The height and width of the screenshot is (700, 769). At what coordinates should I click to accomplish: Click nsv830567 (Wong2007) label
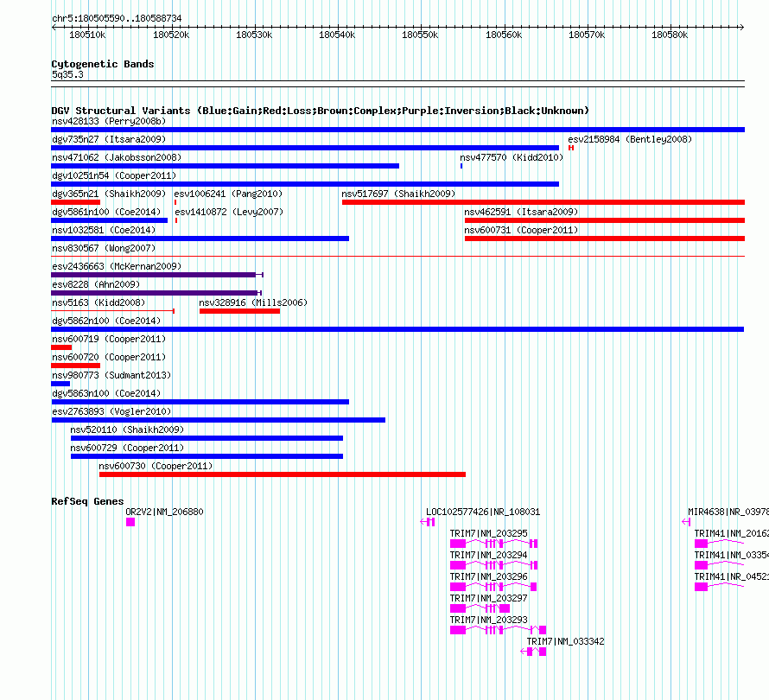[104, 248]
